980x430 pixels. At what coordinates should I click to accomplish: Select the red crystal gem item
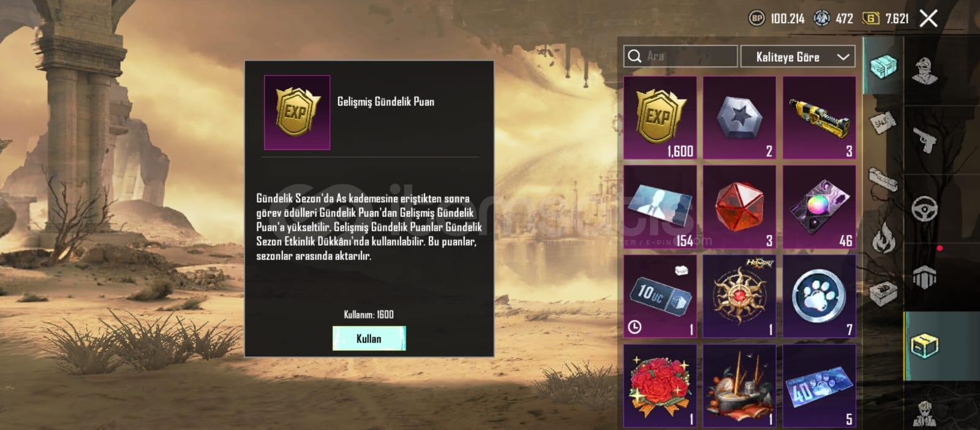pos(739,207)
